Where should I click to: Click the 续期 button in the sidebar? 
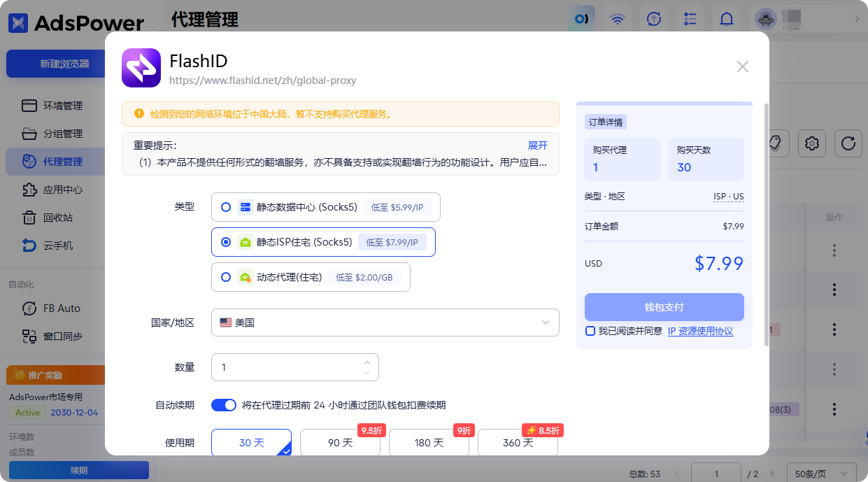point(79,471)
